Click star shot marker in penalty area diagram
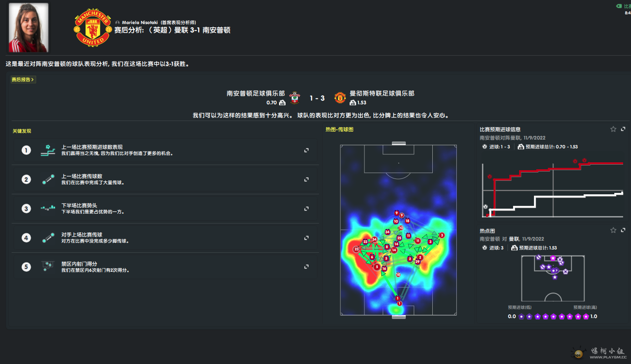Viewport: 631px width, 364px height. [553, 258]
